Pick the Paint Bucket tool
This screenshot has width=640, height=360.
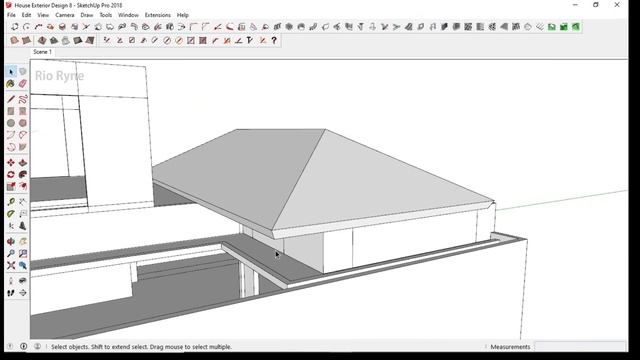11,84
